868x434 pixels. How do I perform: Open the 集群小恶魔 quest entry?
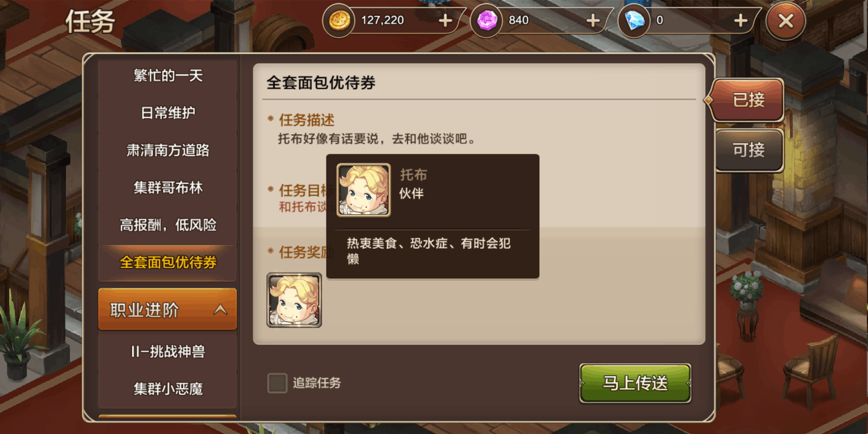168,389
